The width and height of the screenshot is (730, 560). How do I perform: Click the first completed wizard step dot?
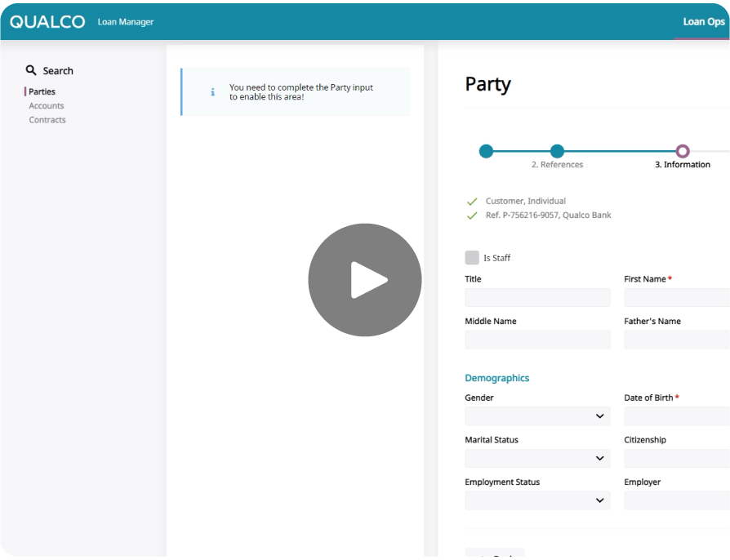pos(487,151)
